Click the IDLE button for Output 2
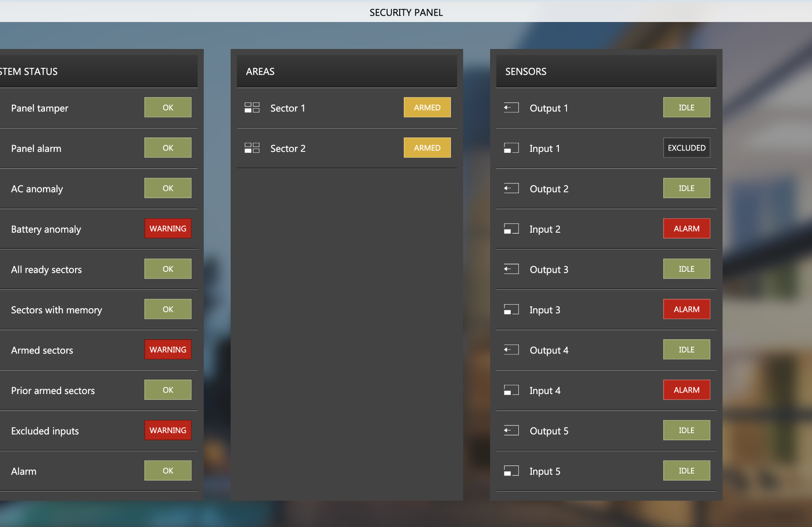This screenshot has height=527, width=812. pos(687,188)
